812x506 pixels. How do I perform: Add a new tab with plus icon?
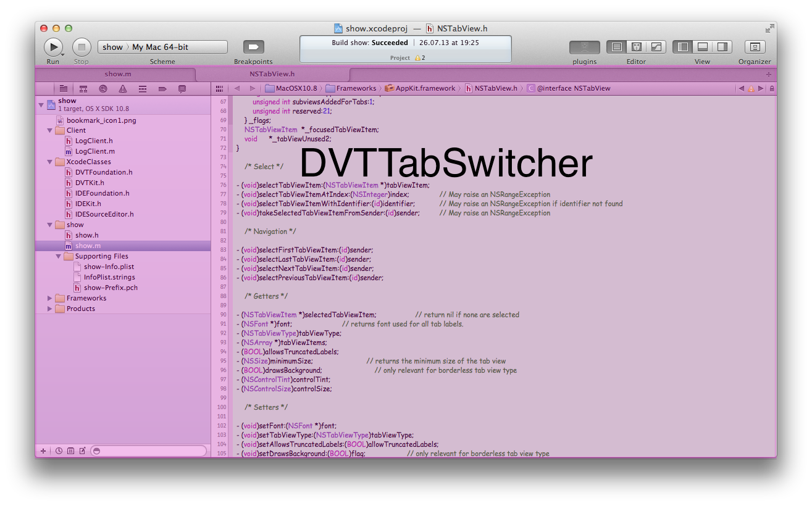tap(769, 74)
